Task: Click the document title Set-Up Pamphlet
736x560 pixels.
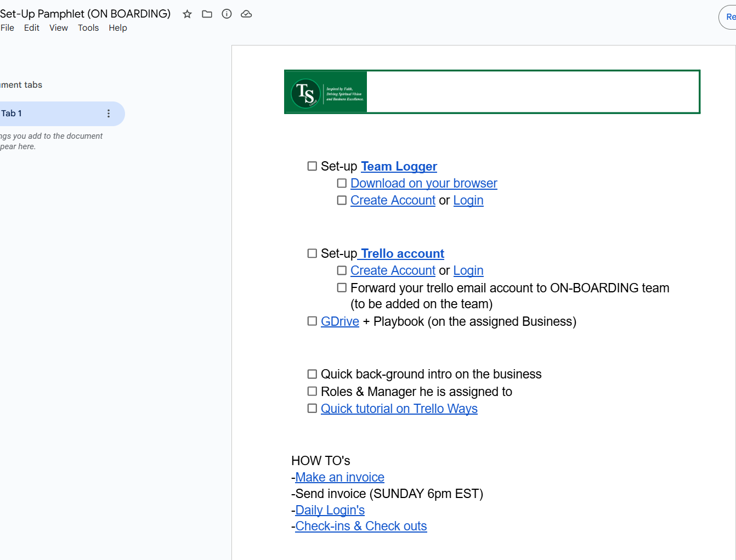Action: coord(85,14)
